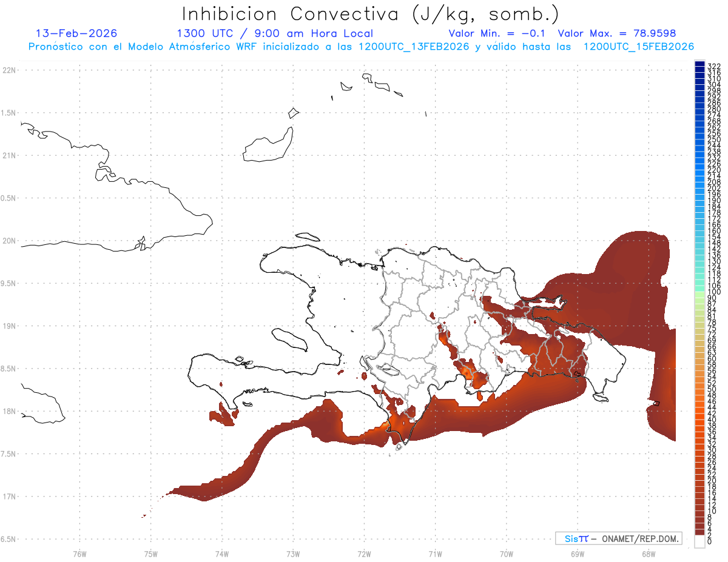Click the '22N' latitude label

(x=9, y=70)
